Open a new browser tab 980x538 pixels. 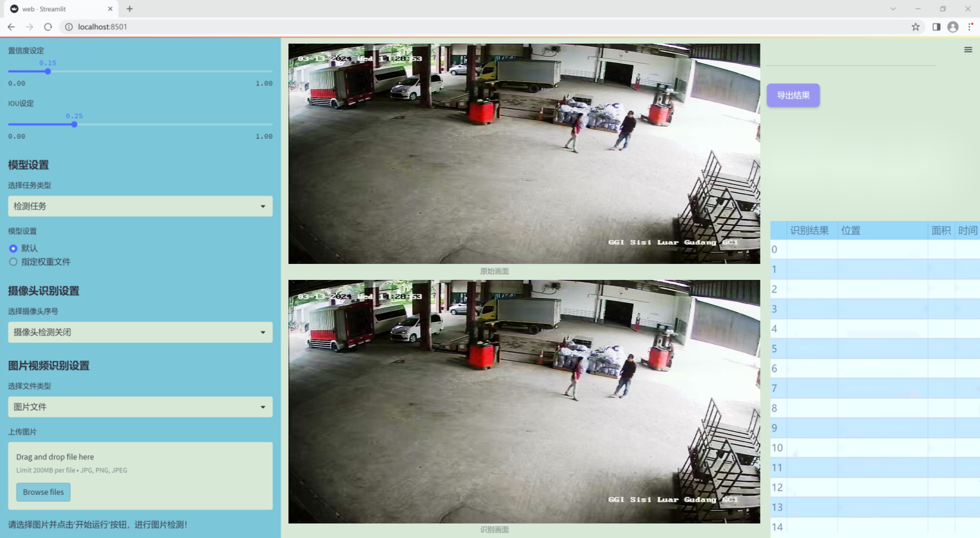pos(130,9)
